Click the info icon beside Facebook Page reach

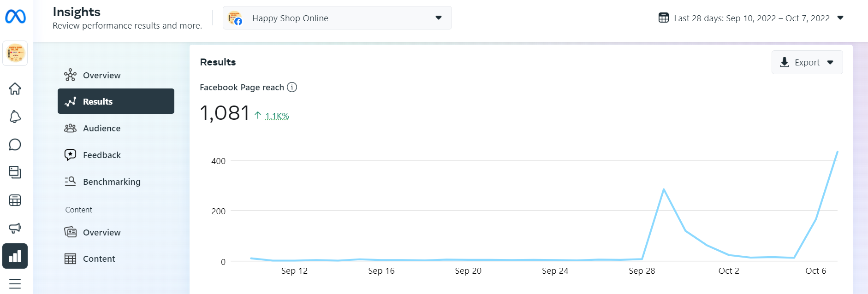tap(292, 87)
